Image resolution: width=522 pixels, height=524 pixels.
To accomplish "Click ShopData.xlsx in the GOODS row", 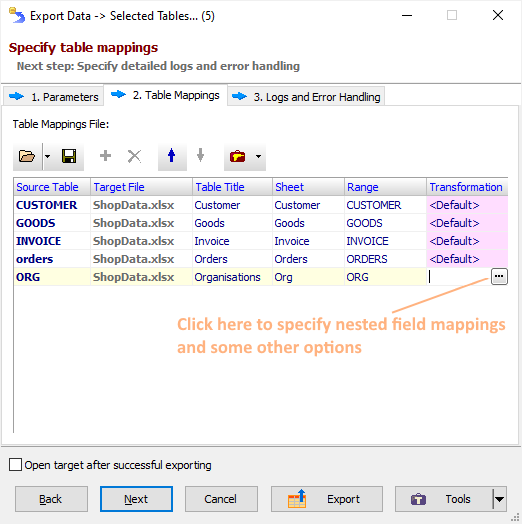I will coord(141,223).
